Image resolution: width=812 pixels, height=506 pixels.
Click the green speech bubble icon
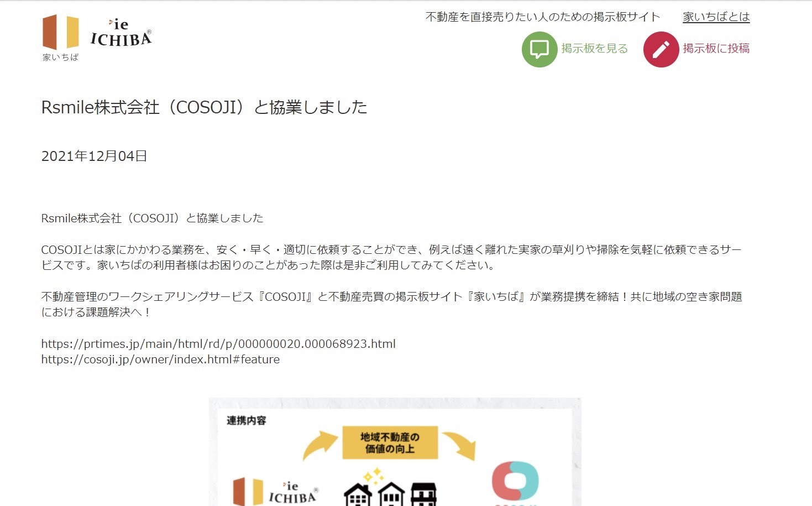(539, 49)
